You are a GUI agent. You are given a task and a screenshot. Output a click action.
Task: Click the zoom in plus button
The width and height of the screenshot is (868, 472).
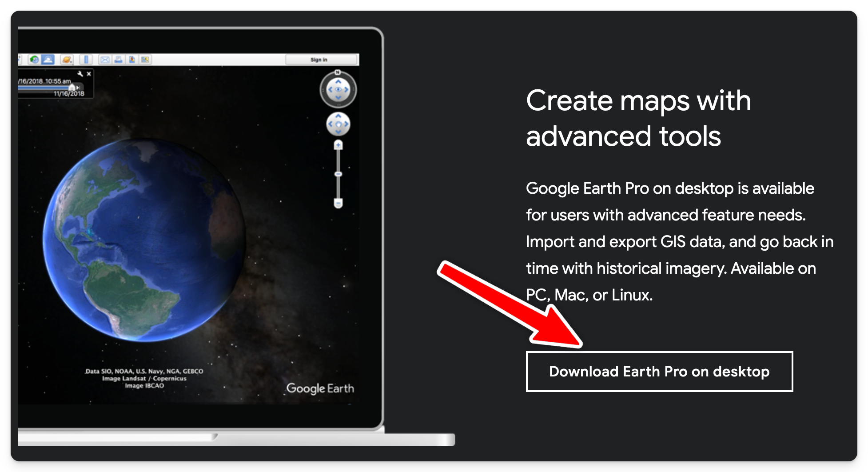338,145
